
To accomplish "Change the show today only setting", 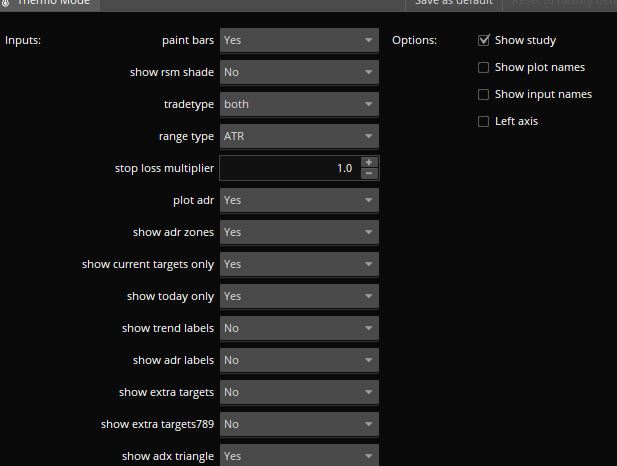I will (299, 296).
